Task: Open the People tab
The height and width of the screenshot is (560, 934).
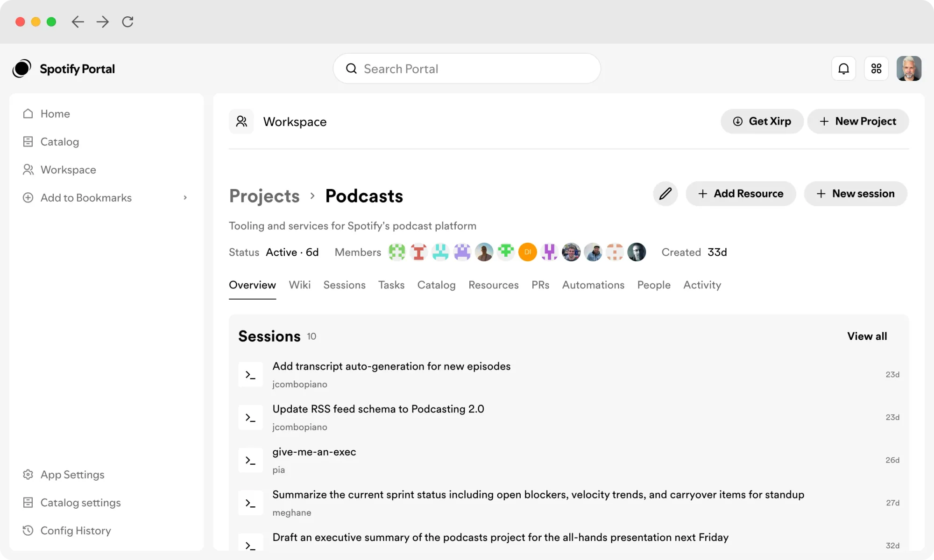Action: (x=654, y=285)
